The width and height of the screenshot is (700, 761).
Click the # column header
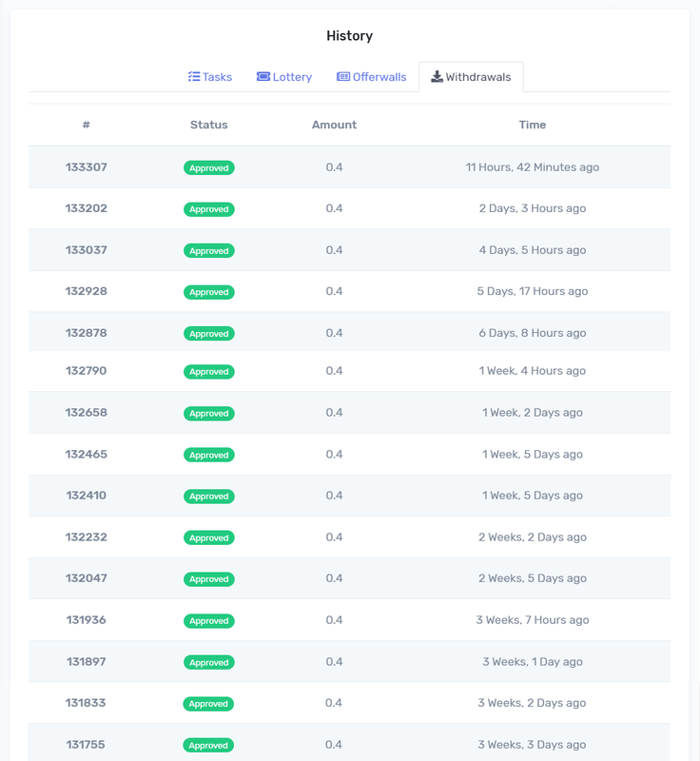tap(86, 125)
